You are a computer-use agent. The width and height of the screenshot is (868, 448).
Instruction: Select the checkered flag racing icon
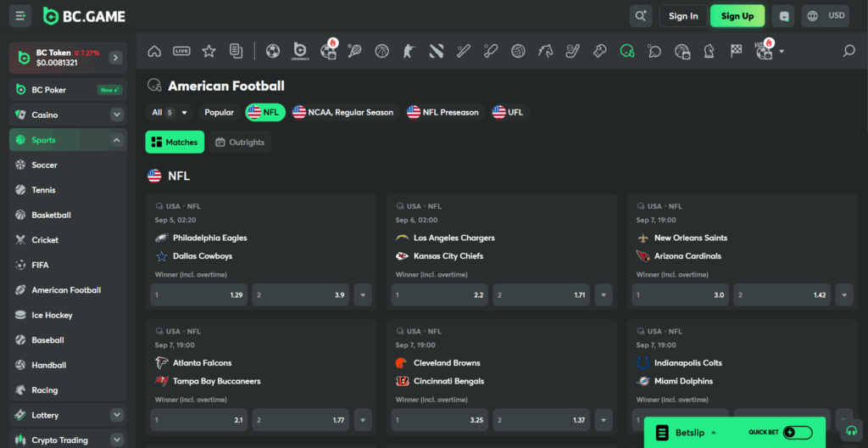(x=736, y=51)
